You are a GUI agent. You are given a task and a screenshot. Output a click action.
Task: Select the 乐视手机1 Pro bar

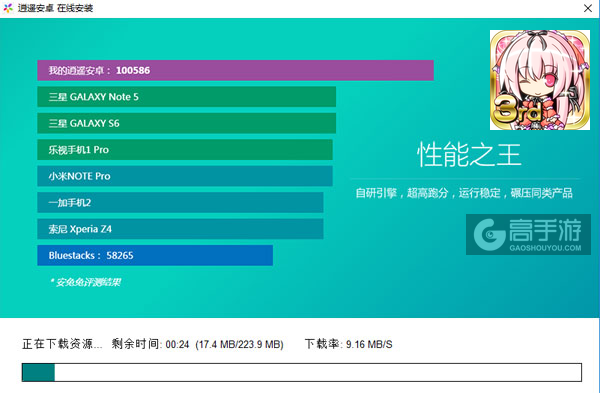tap(185, 150)
